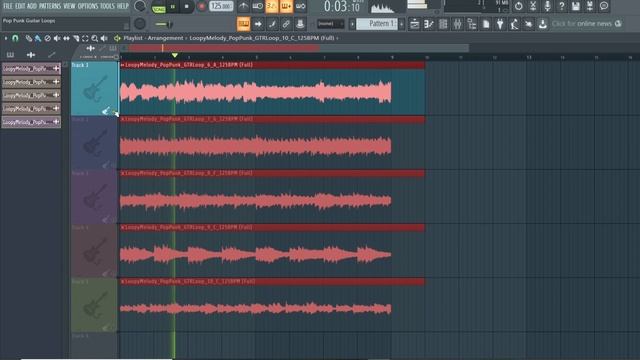Open the PATTERNS menu
640x360 pixels.
coord(50,6)
